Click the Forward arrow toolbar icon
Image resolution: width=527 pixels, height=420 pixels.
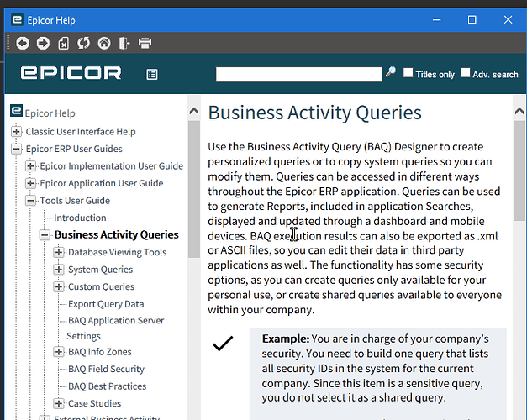[43, 43]
